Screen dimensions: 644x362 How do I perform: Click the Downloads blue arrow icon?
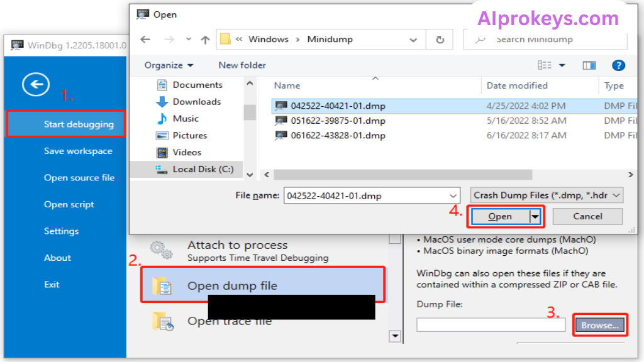tap(162, 102)
